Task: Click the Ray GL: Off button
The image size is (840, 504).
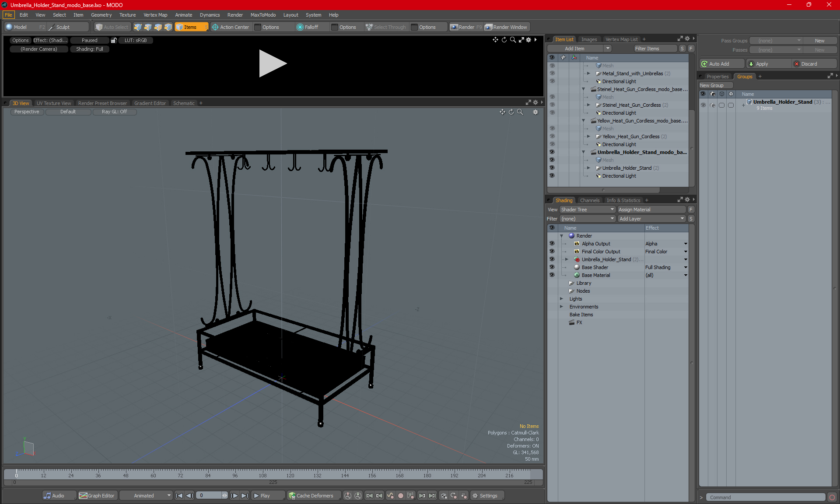Action: 115,112
